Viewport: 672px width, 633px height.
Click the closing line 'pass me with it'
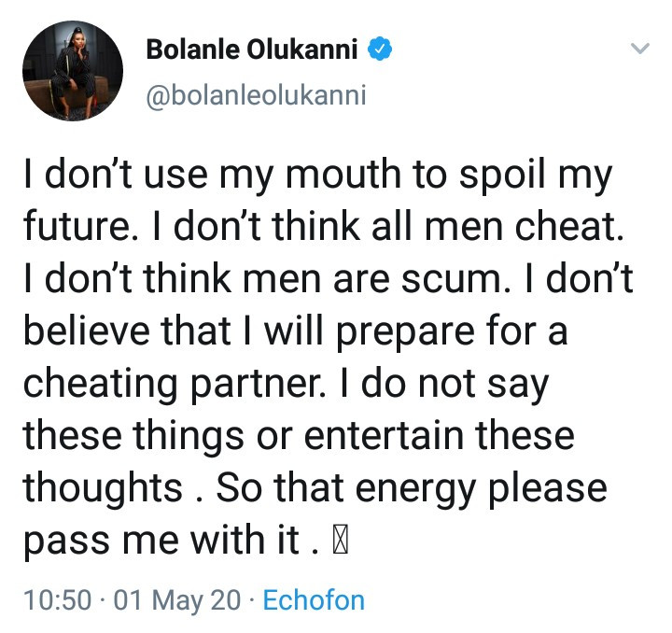161,541
